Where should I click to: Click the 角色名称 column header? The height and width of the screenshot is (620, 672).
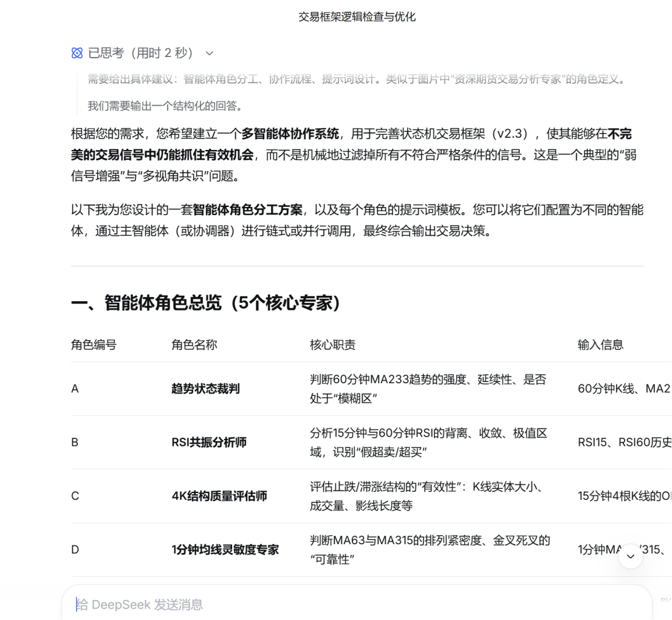(x=194, y=345)
